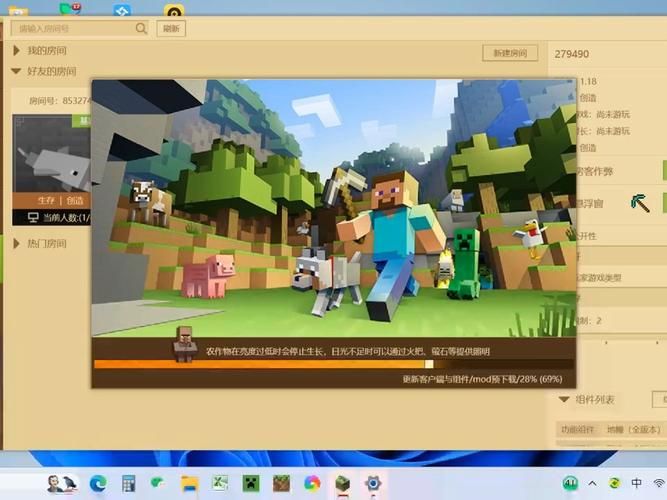Open the Wi-Fi network tray icon
The width and height of the screenshot is (667, 500).
659,483
